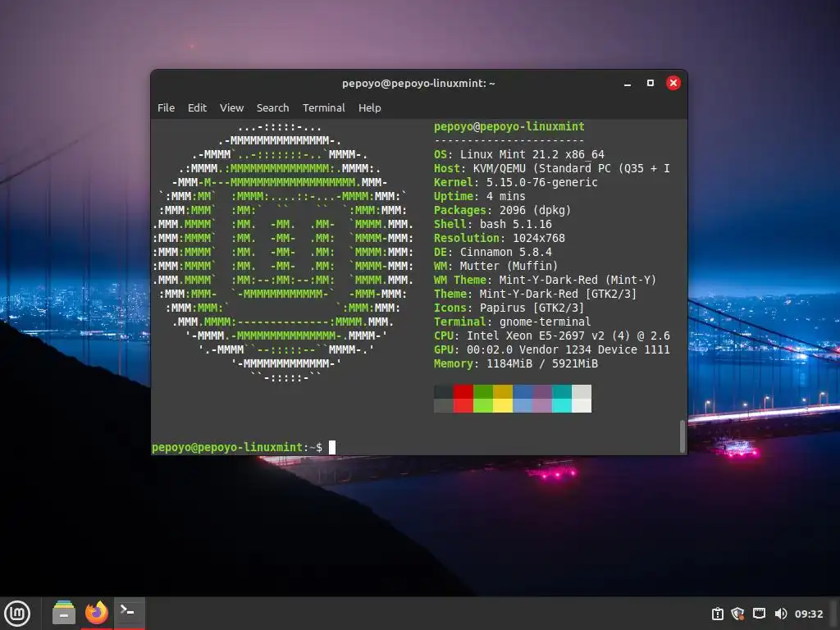Click the 'Memory: 1184MiB / 5921MiB' line
Image resolution: width=840 pixels, height=630 pixels.
click(x=515, y=363)
